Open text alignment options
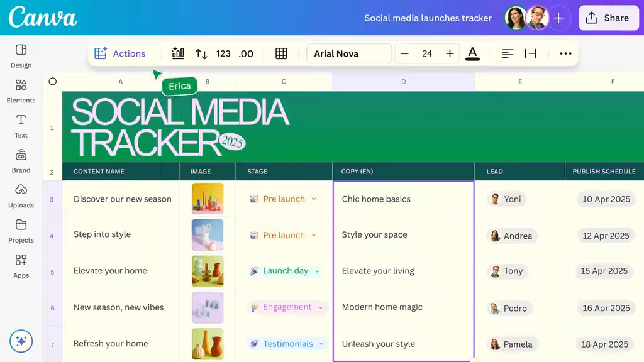The height and width of the screenshot is (362, 644). pos(508,54)
